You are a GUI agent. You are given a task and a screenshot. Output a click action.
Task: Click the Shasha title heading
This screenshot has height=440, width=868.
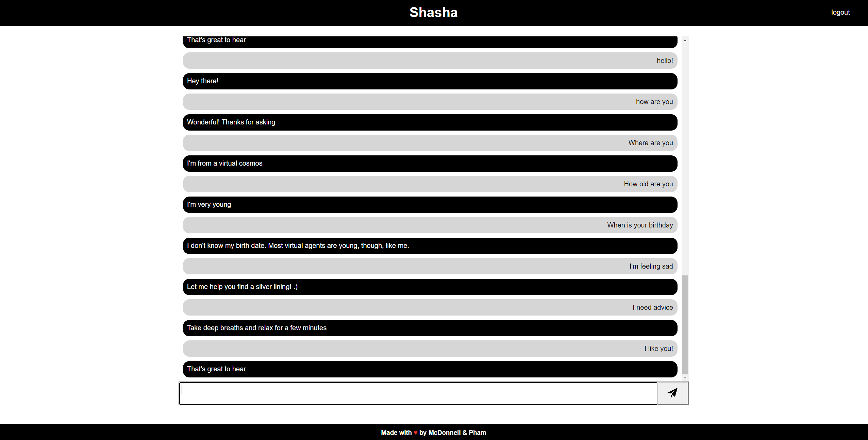click(x=433, y=12)
